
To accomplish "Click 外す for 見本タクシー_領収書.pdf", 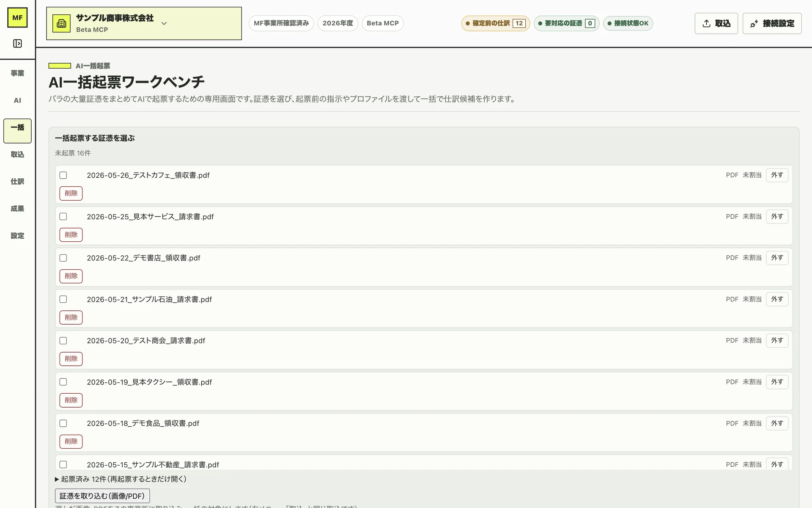I will coord(777,382).
